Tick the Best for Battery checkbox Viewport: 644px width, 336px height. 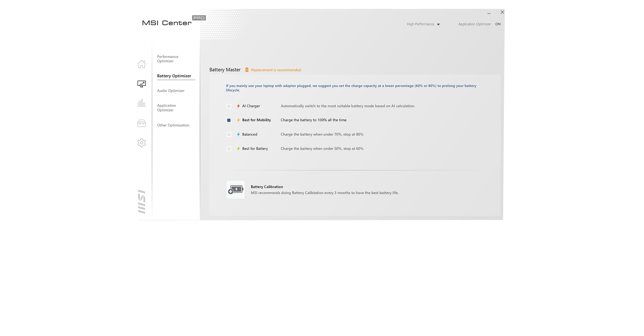tap(229, 149)
